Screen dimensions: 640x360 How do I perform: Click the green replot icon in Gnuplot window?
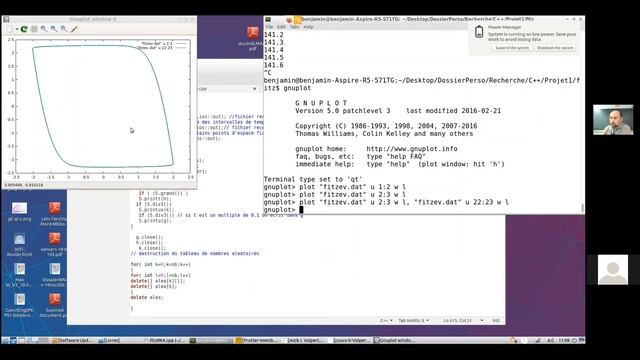24,29
